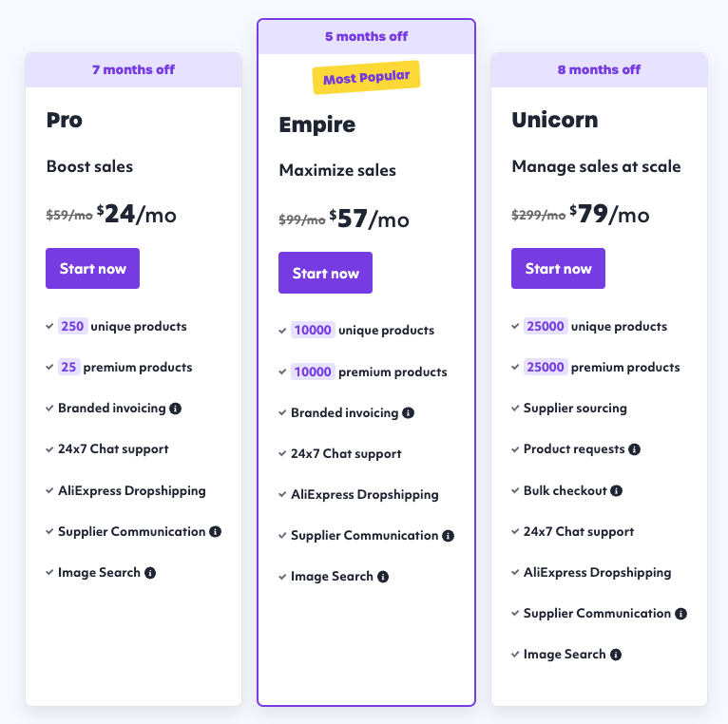Start now with the Unicorn plan
Screen dimensions: 728x724
(x=559, y=269)
